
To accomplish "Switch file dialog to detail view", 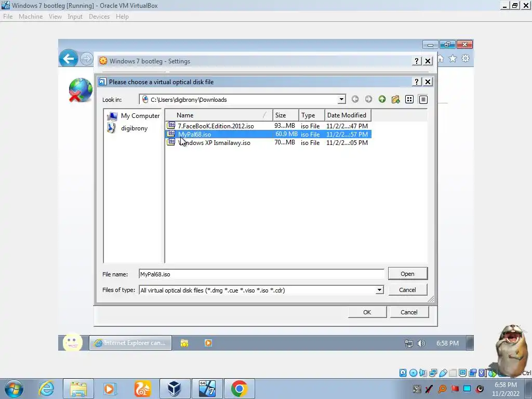I will [x=423, y=99].
